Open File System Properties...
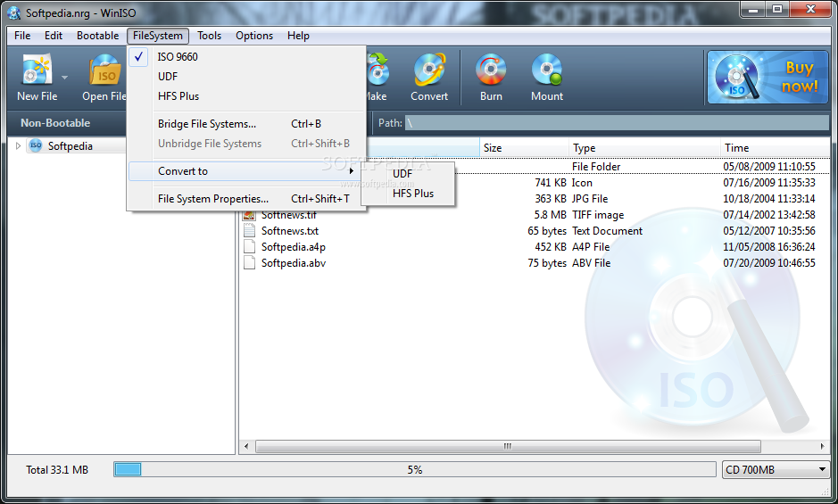Image resolution: width=838 pixels, height=504 pixels. click(246, 199)
